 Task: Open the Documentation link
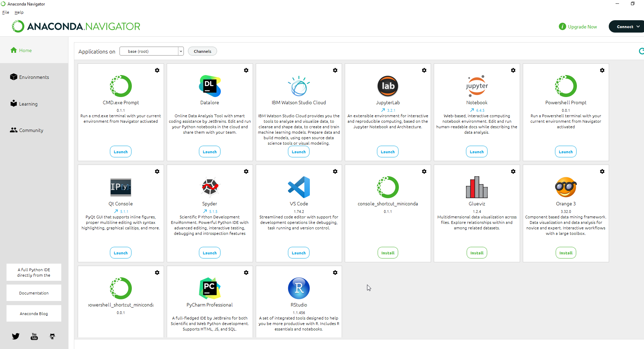34,293
